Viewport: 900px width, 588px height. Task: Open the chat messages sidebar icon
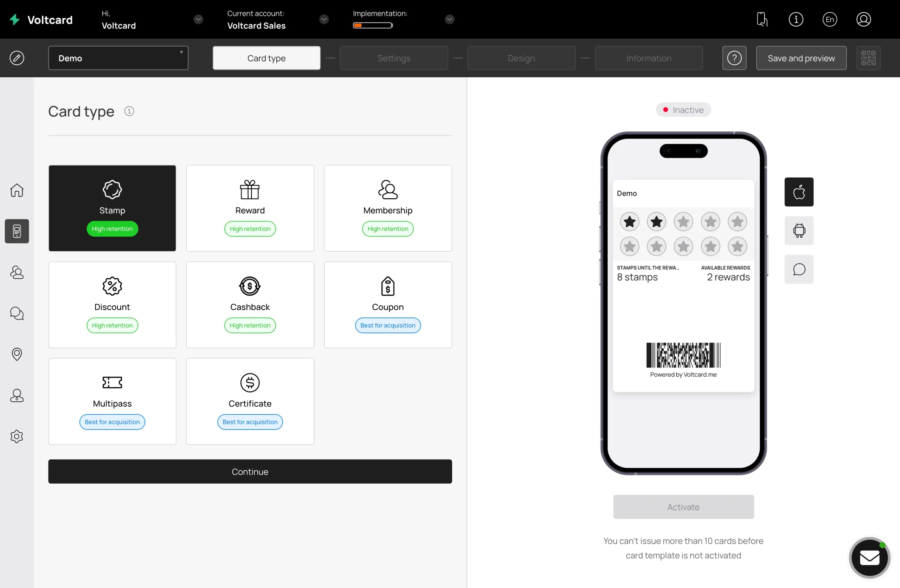point(17,314)
